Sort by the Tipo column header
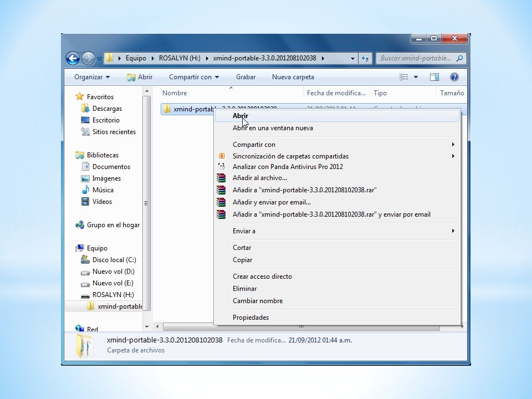The image size is (532, 399). point(403,93)
